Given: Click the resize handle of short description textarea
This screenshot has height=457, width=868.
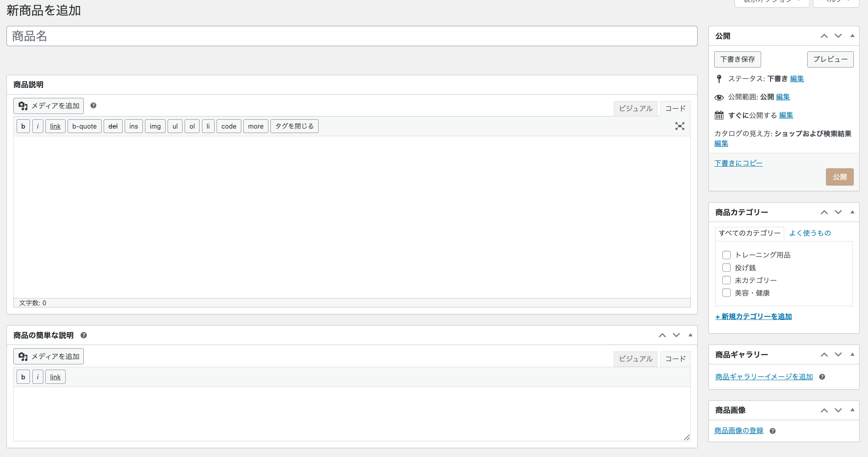Looking at the screenshot, I should 687,438.
